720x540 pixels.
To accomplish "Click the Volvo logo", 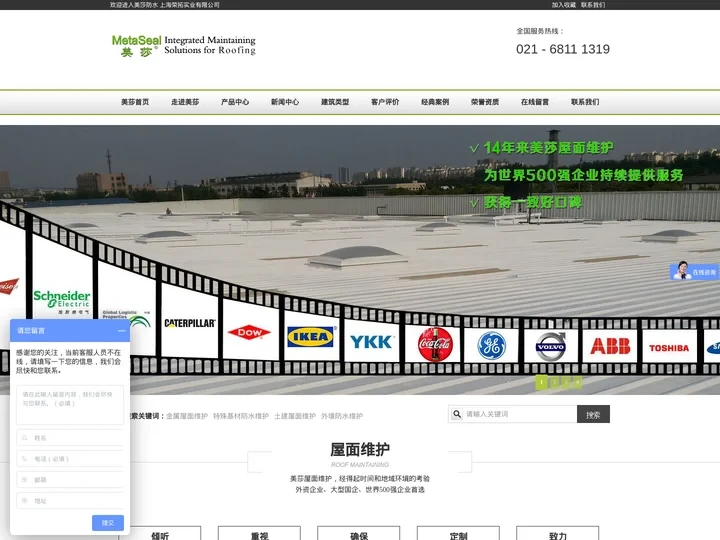I will [x=551, y=347].
